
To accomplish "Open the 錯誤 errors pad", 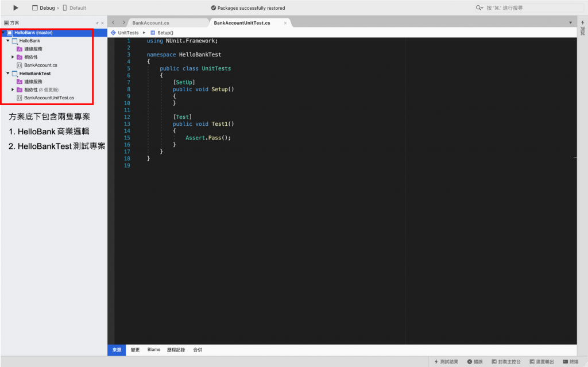I will click(475, 362).
